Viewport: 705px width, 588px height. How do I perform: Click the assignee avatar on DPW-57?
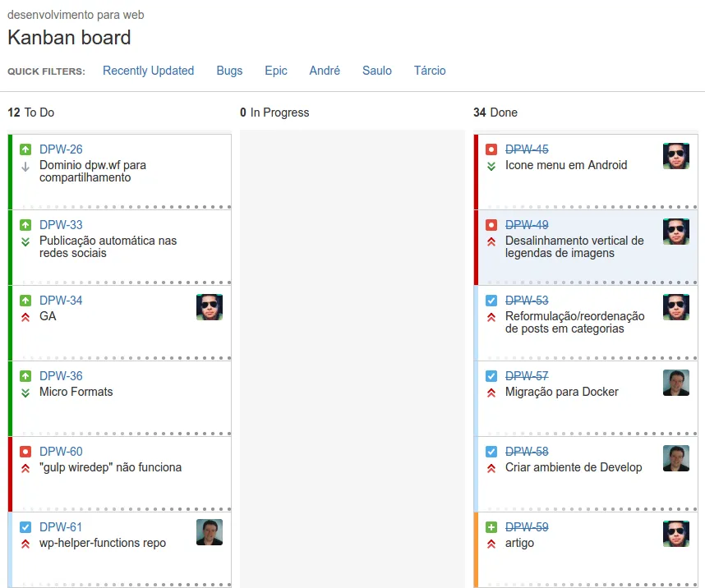pos(675,383)
